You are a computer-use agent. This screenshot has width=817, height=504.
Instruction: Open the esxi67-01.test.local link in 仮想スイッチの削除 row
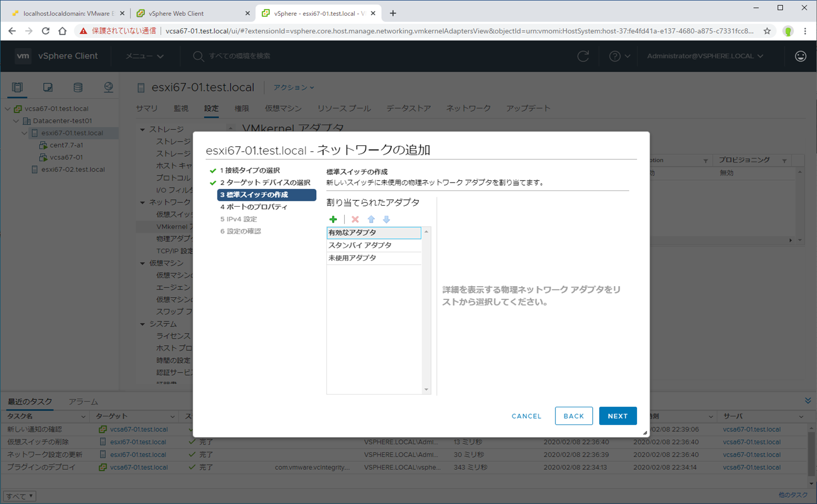pyautogui.click(x=138, y=442)
